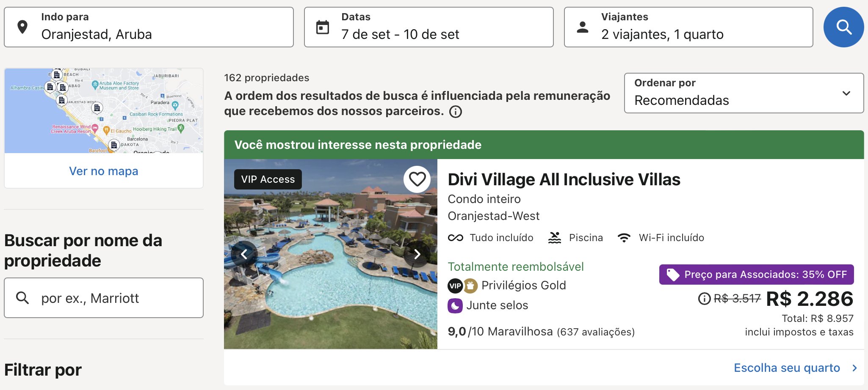Click the blue magnifying glass search button

[843, 27]
